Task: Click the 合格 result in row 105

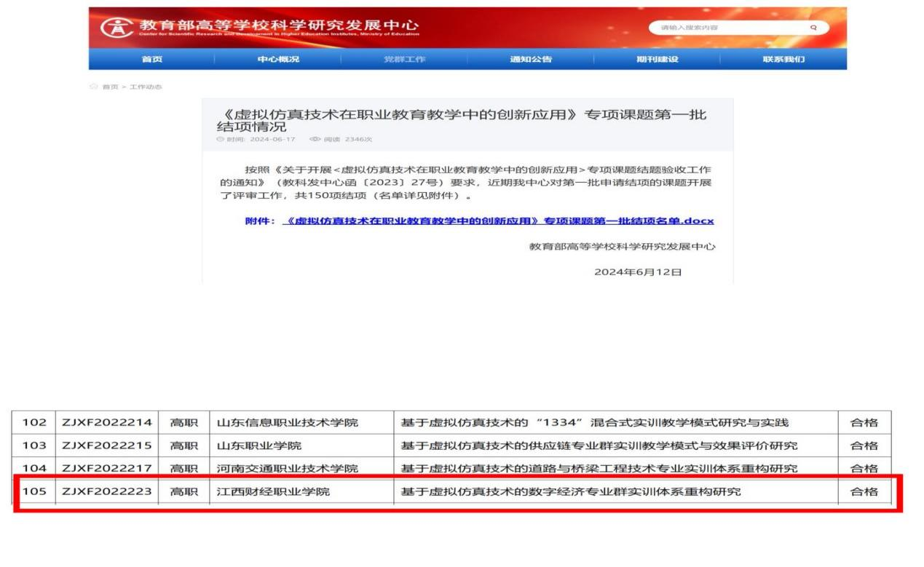Action: (864, 491)
